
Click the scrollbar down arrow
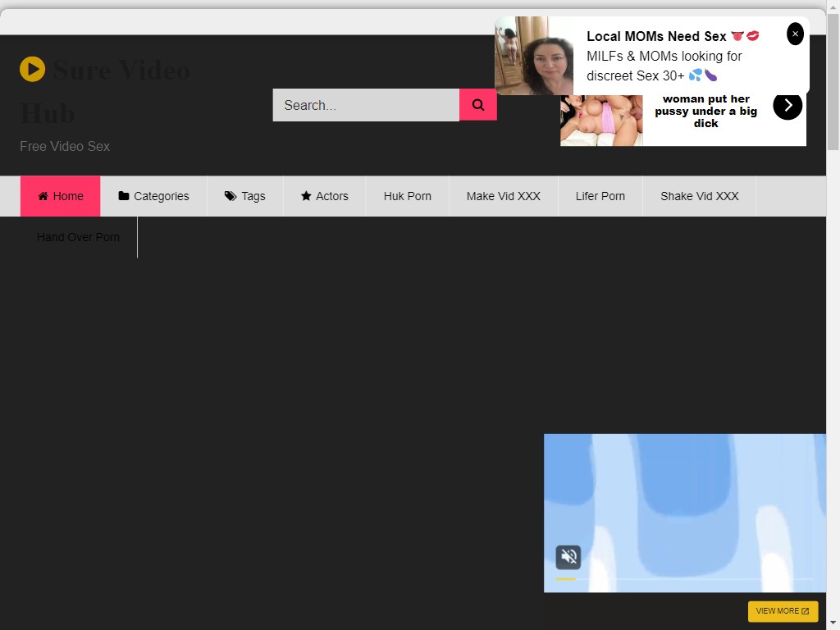(x=833, y=622)
